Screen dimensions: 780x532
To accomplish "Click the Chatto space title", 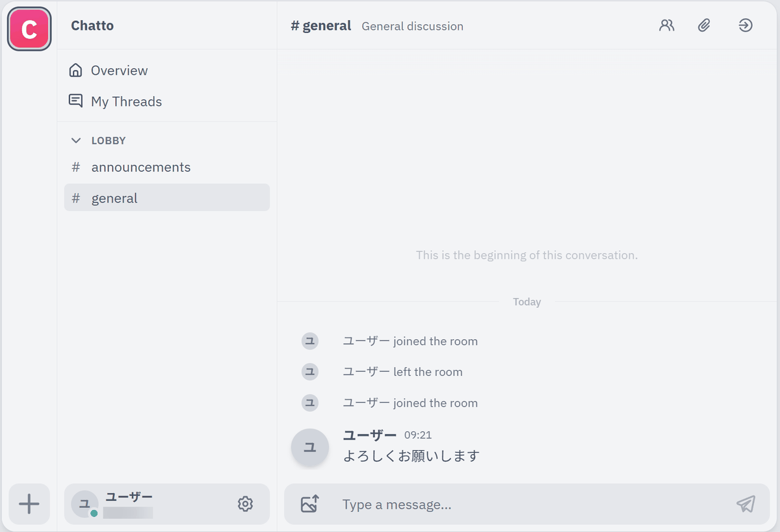I will (x=92, y=26).
